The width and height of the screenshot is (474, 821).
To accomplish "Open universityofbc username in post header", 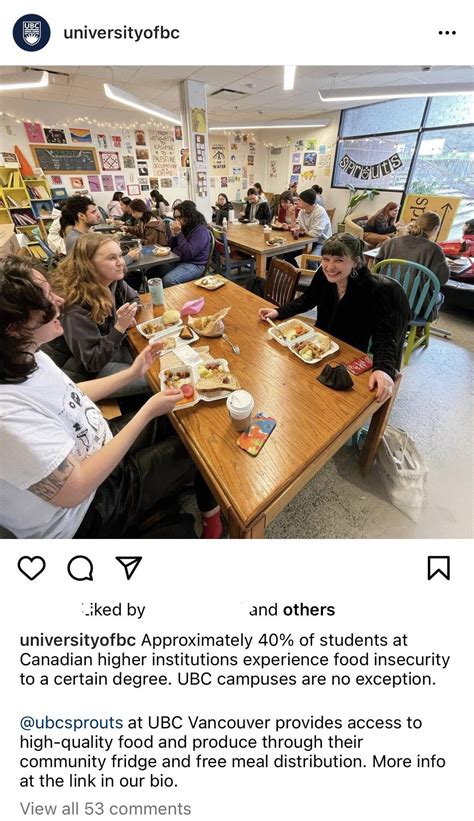I will tap(122, 32).
